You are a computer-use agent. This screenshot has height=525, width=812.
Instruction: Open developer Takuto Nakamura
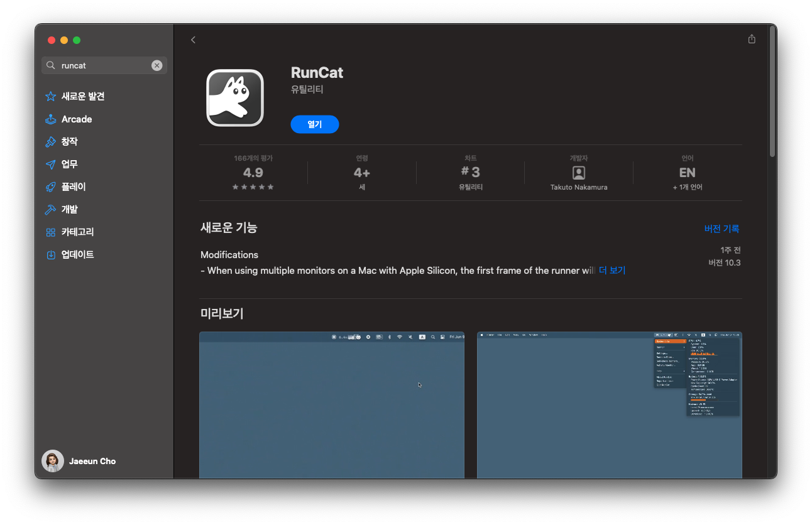(579, 187)
